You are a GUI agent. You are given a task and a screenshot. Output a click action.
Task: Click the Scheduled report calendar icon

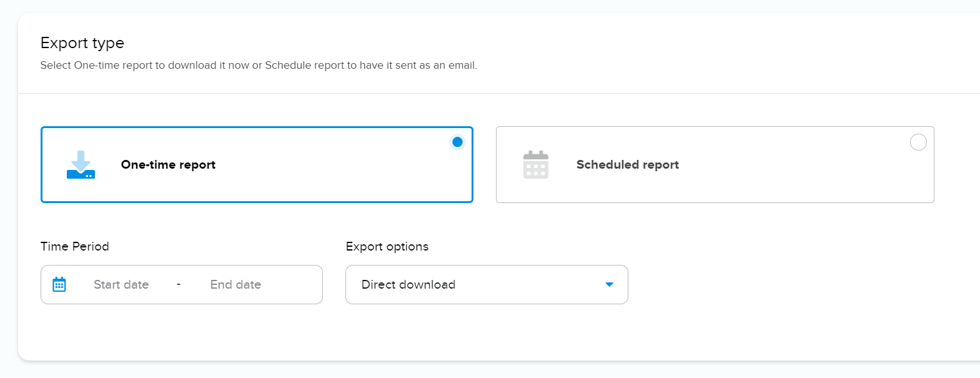coord(536,164)
